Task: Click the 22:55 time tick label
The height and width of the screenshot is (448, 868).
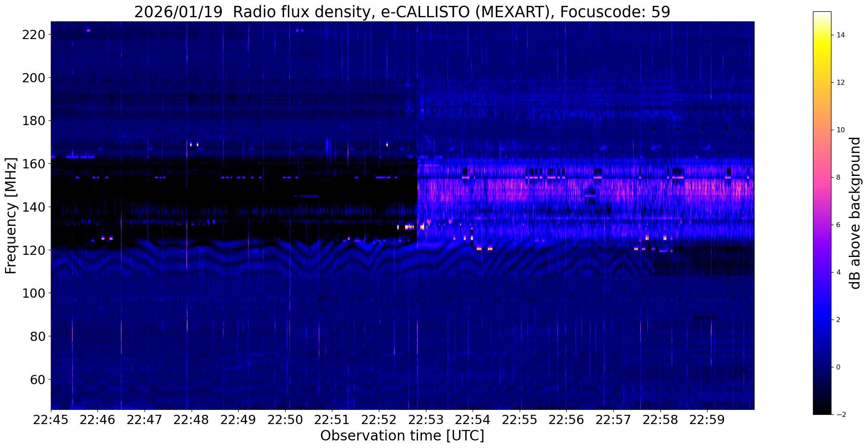Action: 520,420
